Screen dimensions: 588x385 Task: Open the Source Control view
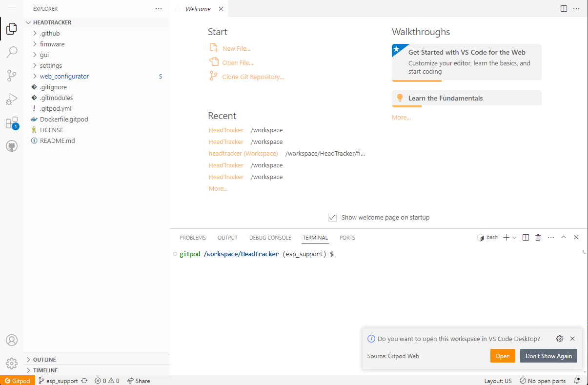click(12, 76)
